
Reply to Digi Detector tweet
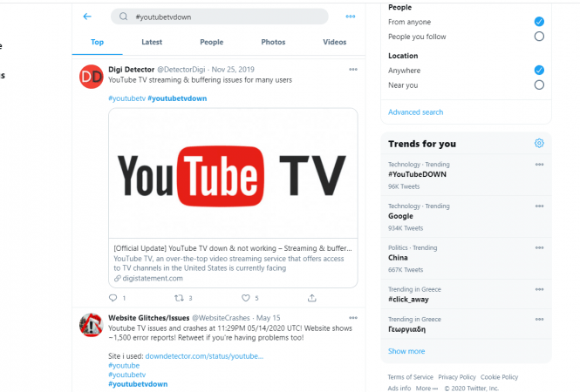pos(113,298)
